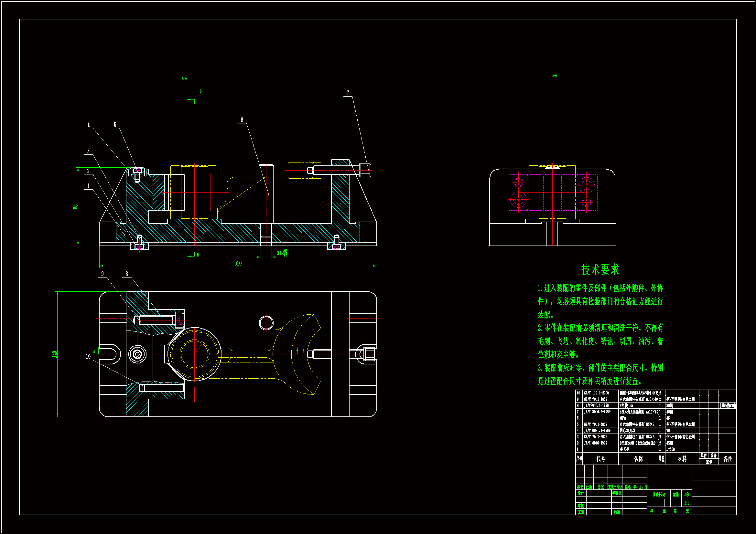Click part callout number 10 in plan view
The image size is (756, 534).
click(x=88, y=357)
